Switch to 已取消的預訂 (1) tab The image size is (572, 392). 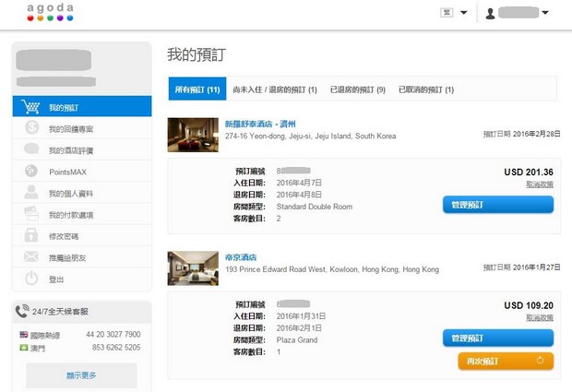tap(426, 89)
